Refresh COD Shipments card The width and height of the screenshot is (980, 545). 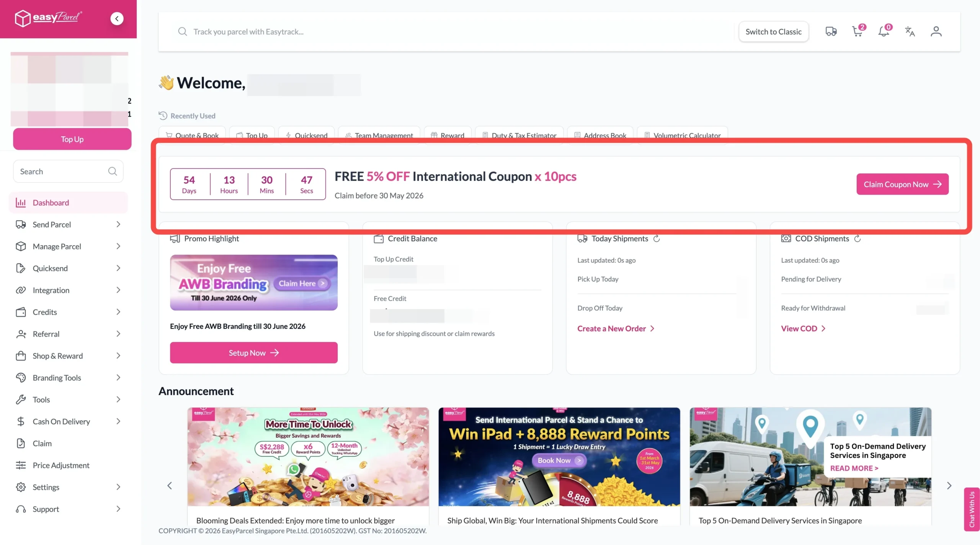coord(857,239)
